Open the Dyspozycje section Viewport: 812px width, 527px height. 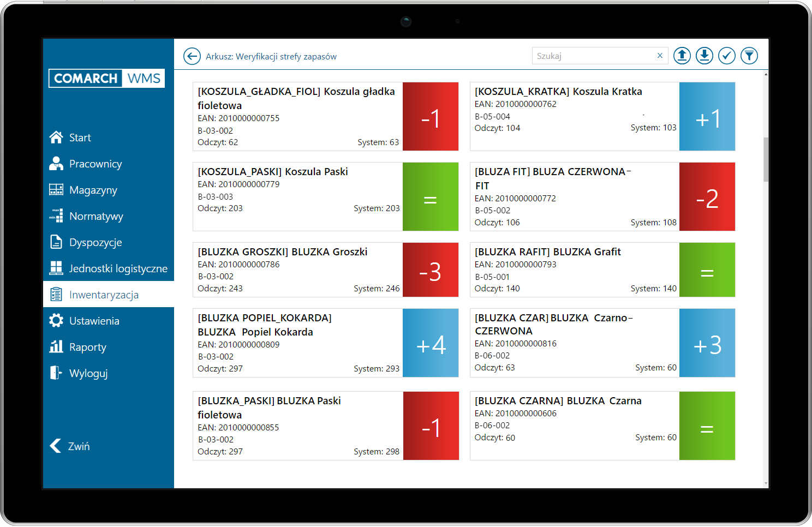tap(95, 242)
